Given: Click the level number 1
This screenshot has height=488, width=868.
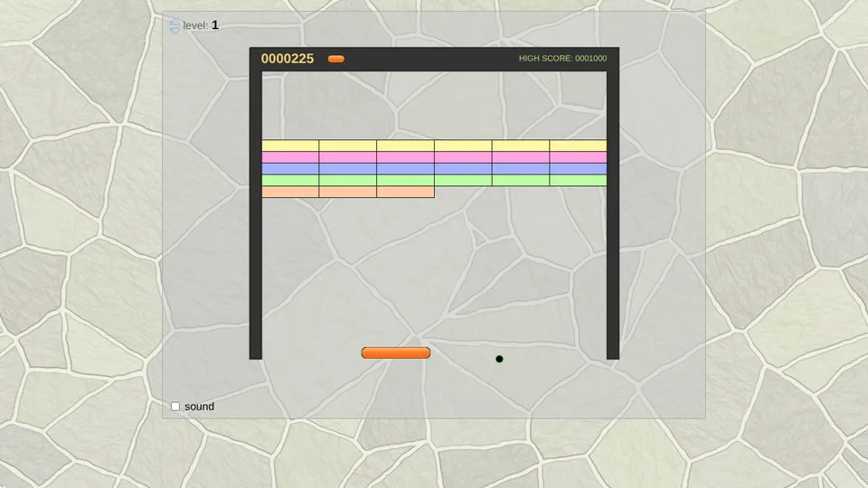Looking at the screenshot, I should pos(215,25).
